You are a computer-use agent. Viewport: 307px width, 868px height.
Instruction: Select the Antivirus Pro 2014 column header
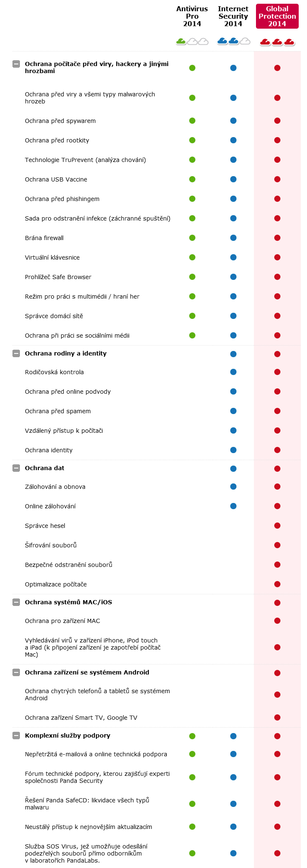click(192, 16)
